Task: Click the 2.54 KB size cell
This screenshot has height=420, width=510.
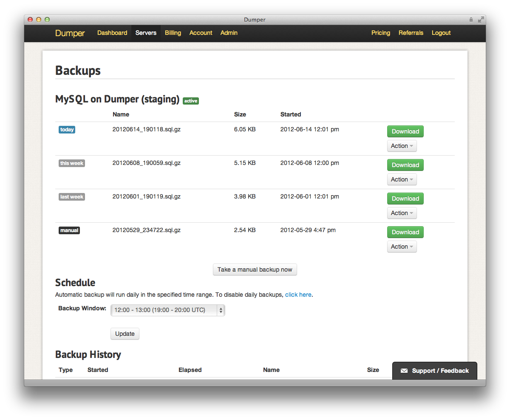Action: tap(245, 230)
